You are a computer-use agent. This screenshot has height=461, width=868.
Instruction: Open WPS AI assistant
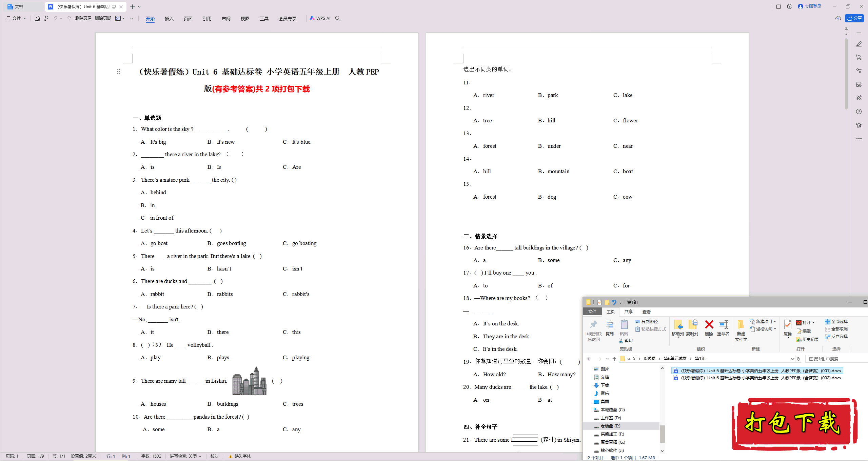click(320, 18)
